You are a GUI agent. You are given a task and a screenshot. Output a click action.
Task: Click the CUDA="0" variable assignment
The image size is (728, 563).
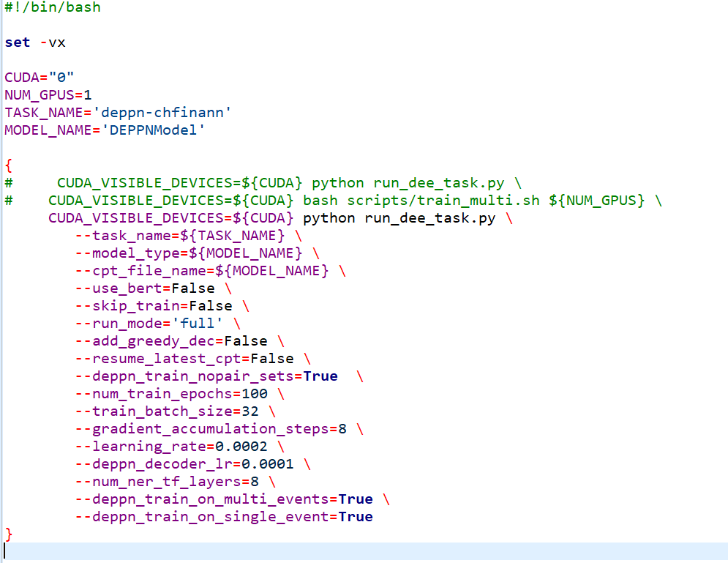(33, 77)
